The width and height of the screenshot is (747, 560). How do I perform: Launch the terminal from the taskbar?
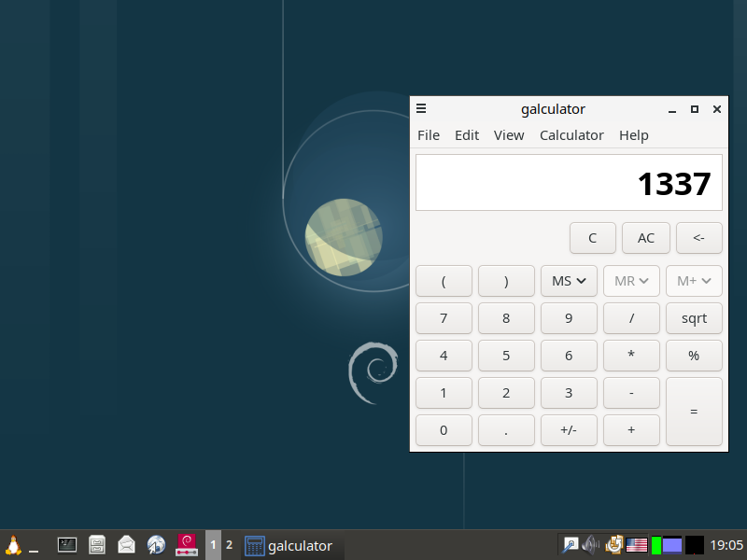pos(67,545)
